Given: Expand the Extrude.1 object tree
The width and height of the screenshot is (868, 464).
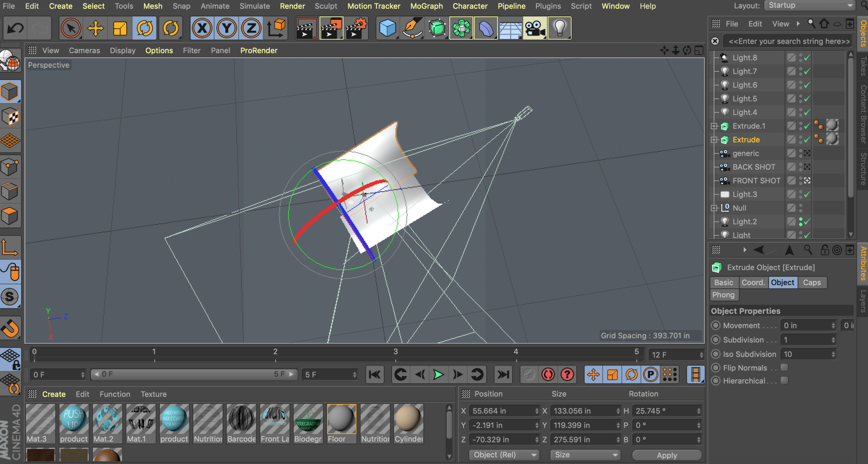Looking at the screenshot, I should (x=714, y=126).
